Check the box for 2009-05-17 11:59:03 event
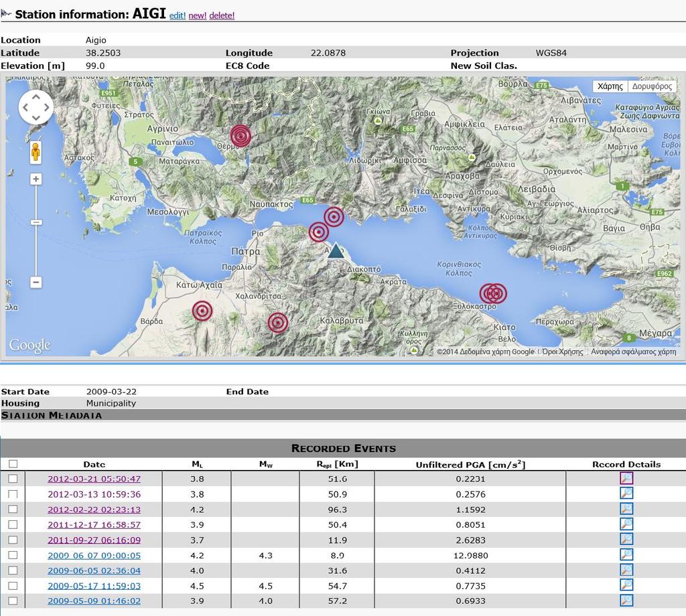The height and width of the screenshot is (616, 686). (x=13, y=586)
